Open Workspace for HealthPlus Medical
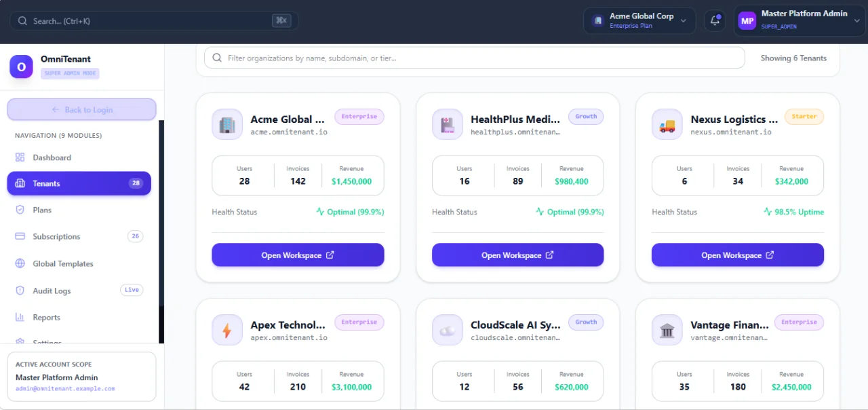Image resolution: width=868 pixels, height=410 pixels. tap(517, 255)
